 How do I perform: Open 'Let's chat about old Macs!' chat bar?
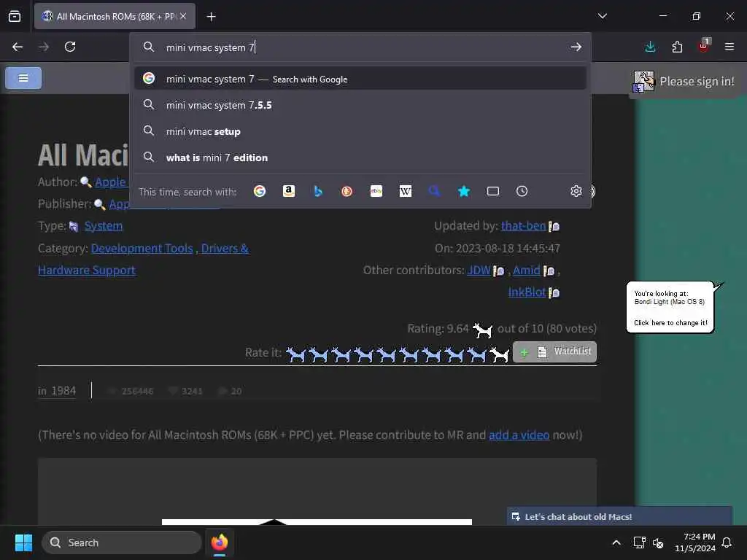tap(619, 516)
